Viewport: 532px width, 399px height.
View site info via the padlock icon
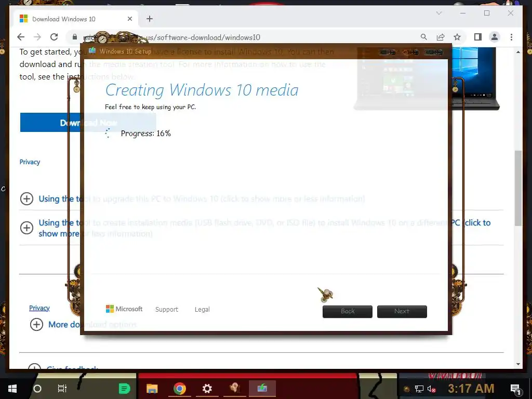[75, 37]
